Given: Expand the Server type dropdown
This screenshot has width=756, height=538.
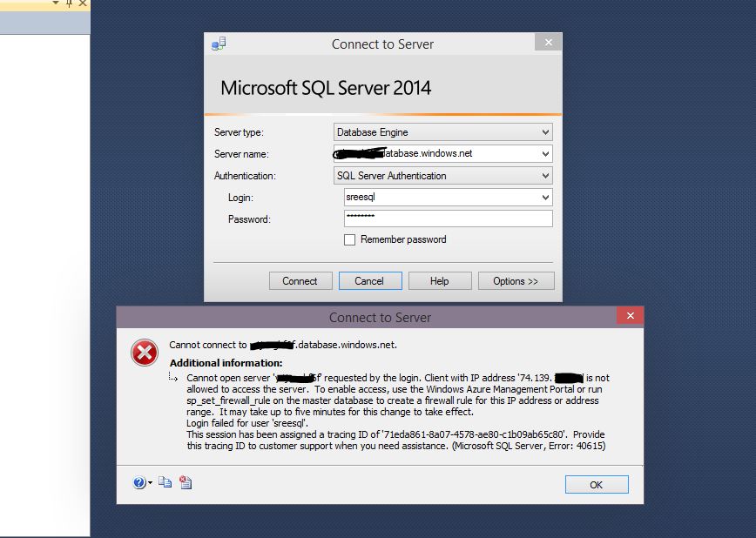Looking at the screenshot, I should [x=545, y=132].
